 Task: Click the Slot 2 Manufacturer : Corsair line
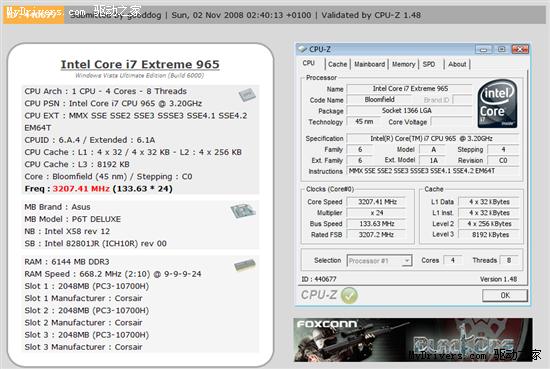coord(83,323)
